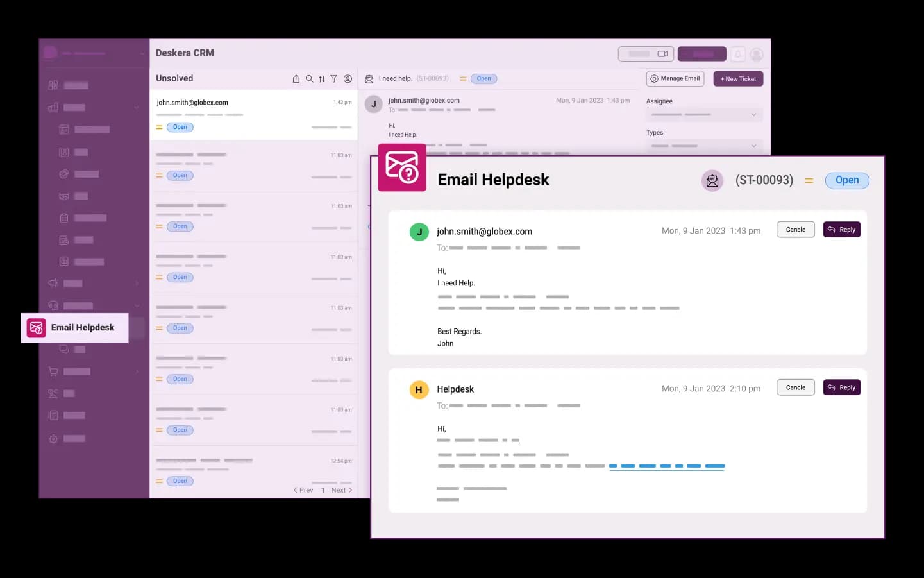Click the green J avatar for john.smith
The height and width of the screenshot is (578, 924).
(419, 232)
